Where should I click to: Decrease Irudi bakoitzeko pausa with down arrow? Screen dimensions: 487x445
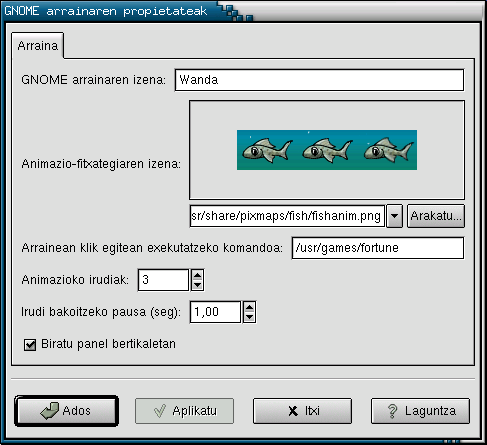(249, 317)
